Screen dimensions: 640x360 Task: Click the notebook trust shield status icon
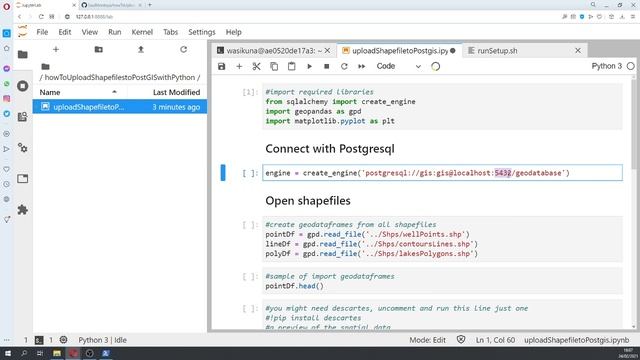[461, 340]
